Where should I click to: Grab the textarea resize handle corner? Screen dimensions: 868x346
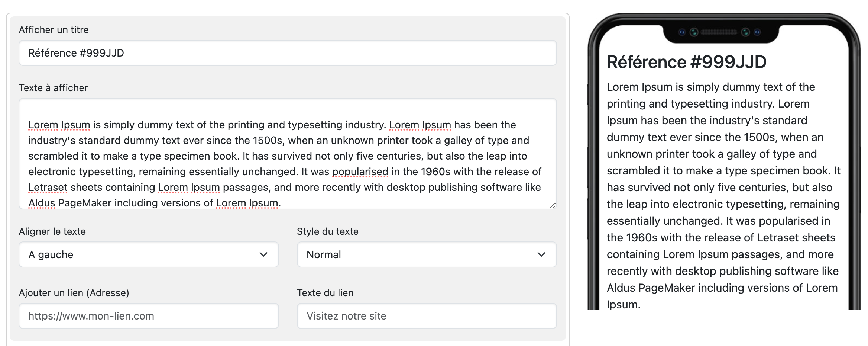553,205
